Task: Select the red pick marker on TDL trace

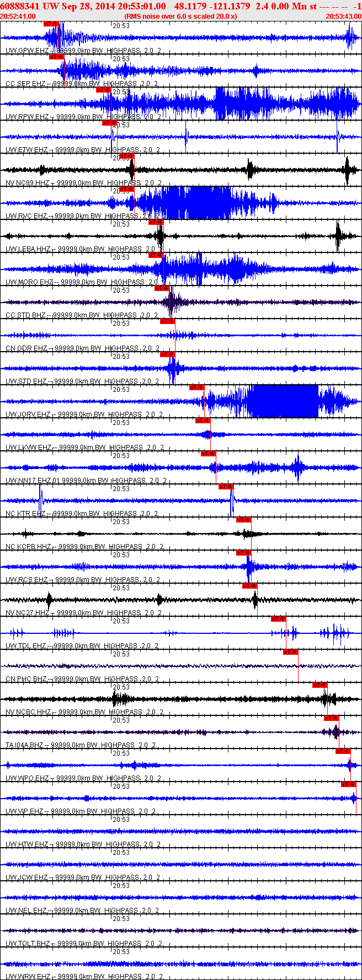Action: tap(278, 619)
